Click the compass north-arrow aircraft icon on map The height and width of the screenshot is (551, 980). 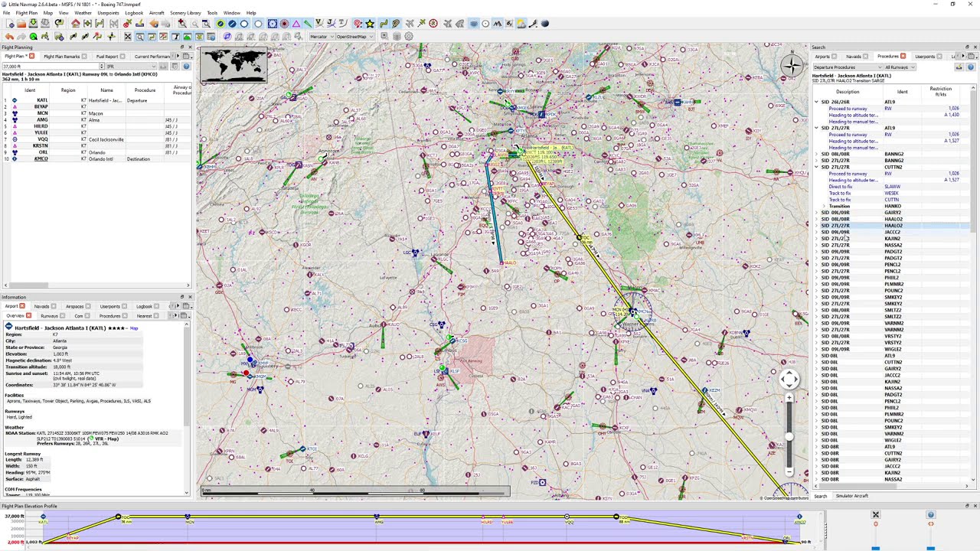pyautogui.click(x=792, y=66)
